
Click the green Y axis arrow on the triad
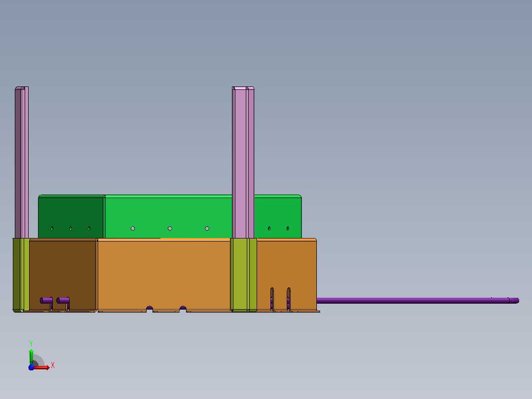click(31, 357)
